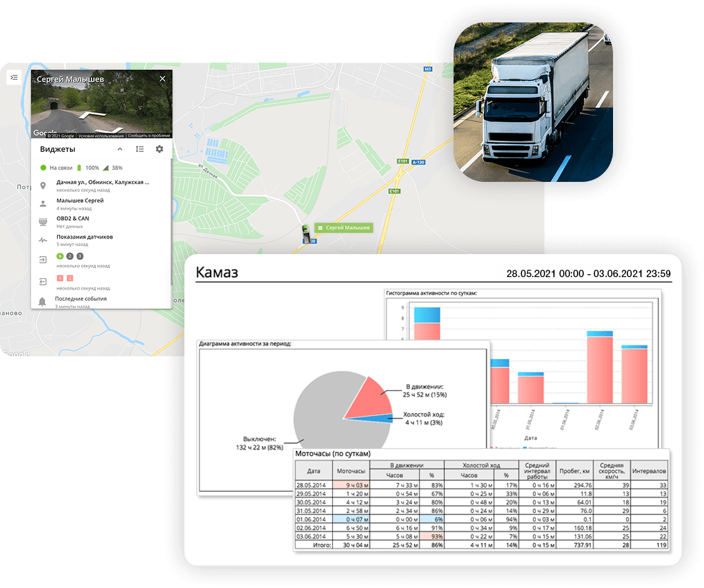Collapse the Виджеты section chevron
Screen dimensions: 704x588
point(120,149)
